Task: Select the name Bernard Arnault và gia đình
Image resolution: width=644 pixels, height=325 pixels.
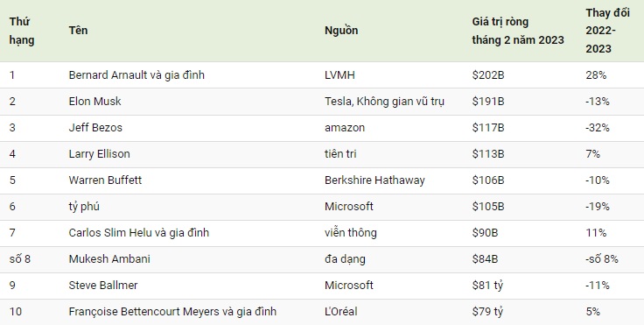Action: (x=136, y=75)
